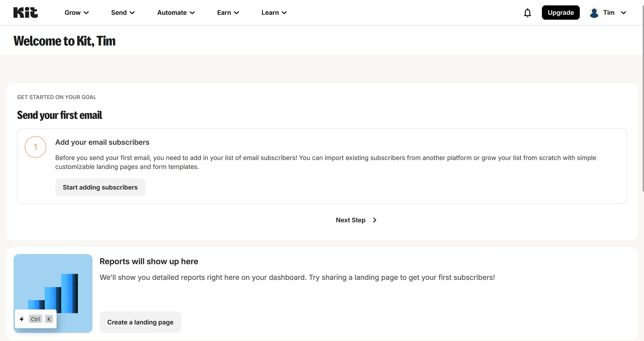
Task: Click Start adding subscribers
Action: point(100,187)
